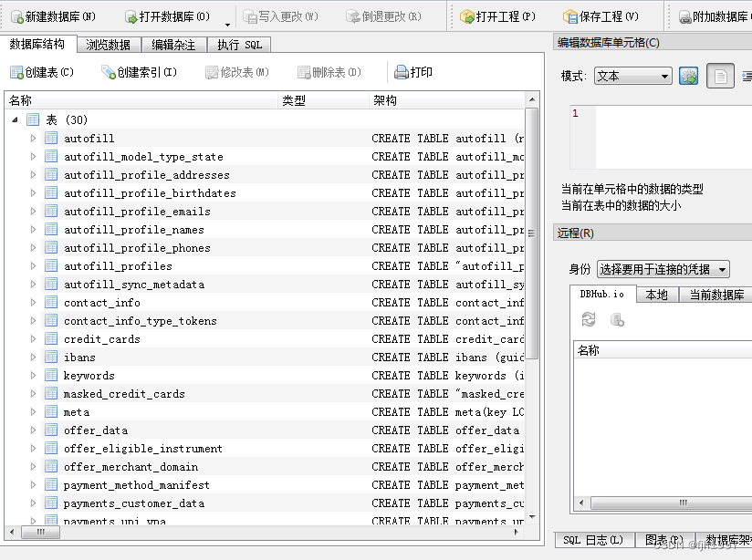Click the New Database (新建数据库) toolbar icon

pos(17,17)
